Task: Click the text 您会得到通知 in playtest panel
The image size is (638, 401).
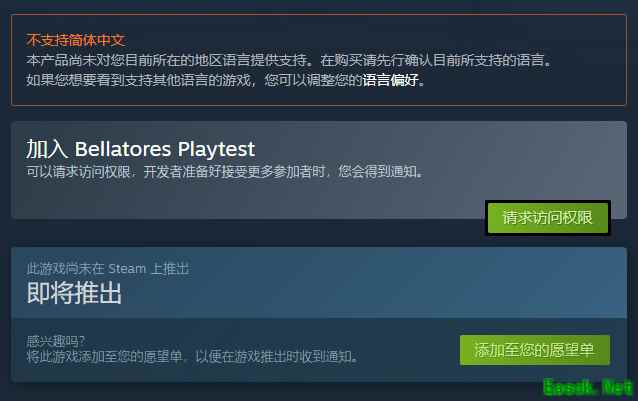Action: (381, 172)
